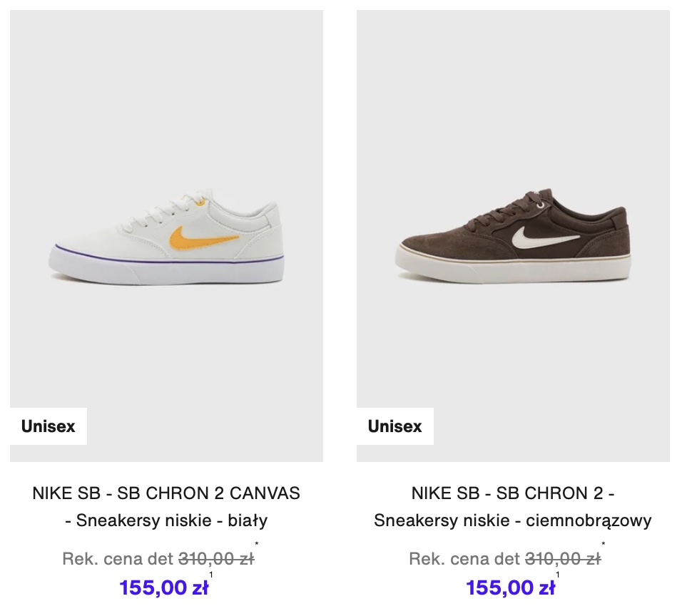Click the Sneakersy niskie - ciemnobrązowy description
The width and height of the screenshot is (682, 616).
click(513, 520)
